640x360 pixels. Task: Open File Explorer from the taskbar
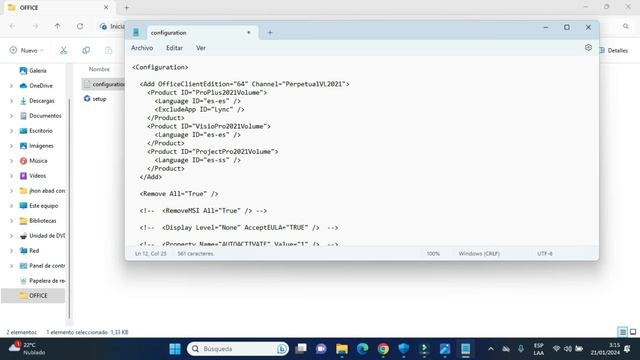[x=342, y=349]
